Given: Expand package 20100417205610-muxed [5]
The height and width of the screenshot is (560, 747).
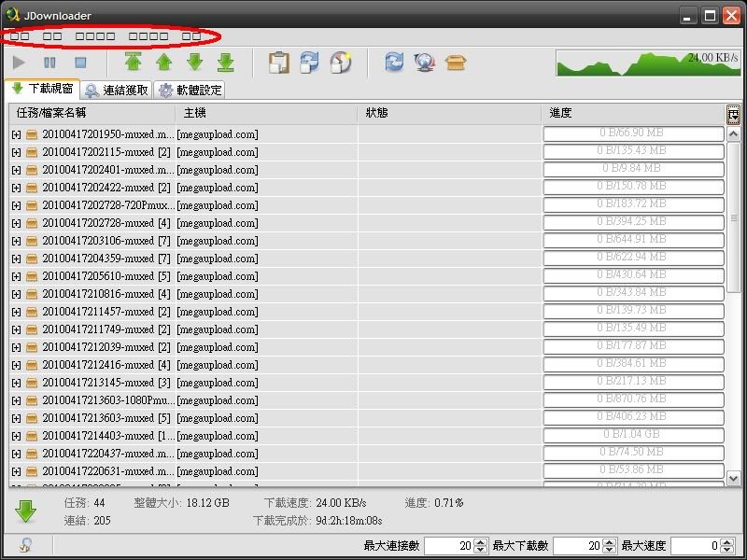Looking at the screenshot, I should [x=16, y=276].
